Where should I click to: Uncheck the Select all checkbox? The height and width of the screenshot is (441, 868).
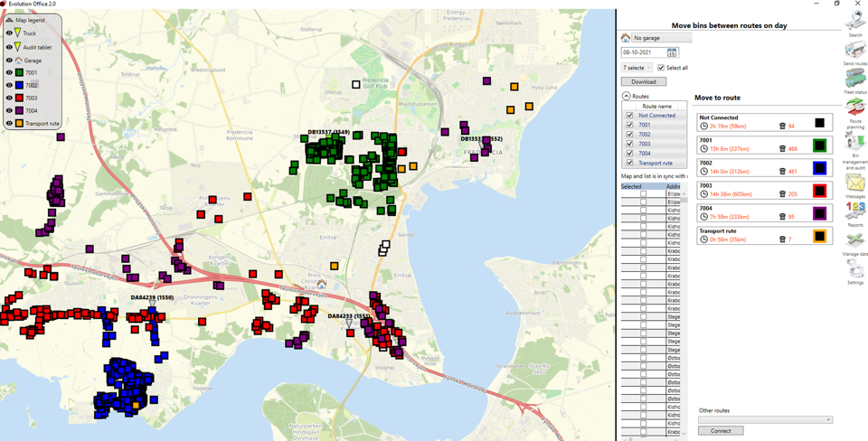click(x=661, y=68)
